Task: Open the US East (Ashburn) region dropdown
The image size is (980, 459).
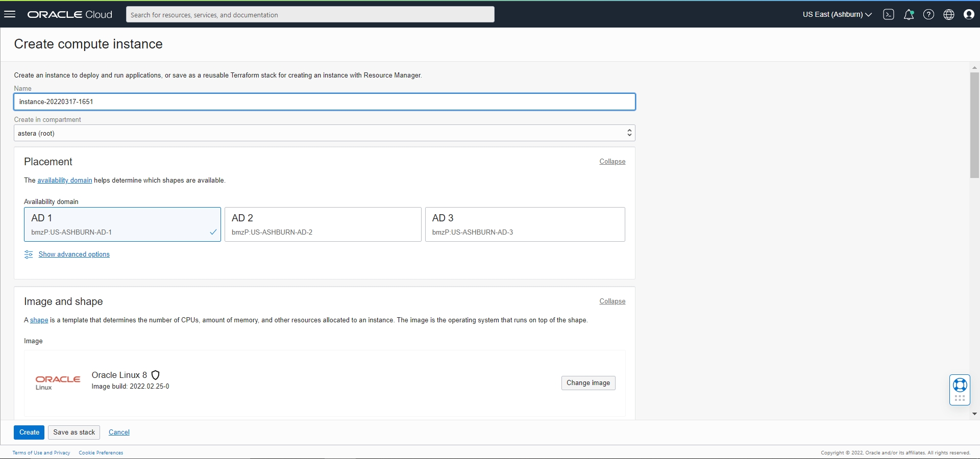Action: click(x=837, y=14)
